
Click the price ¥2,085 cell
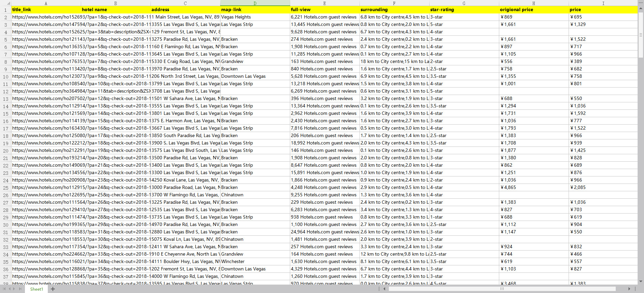[x=603, y=188]
